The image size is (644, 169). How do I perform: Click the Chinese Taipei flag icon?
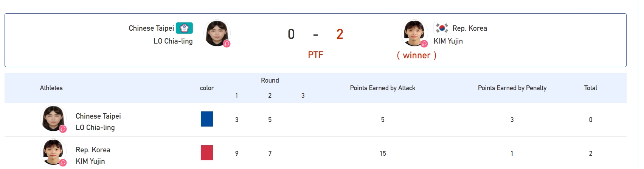coord(184,28)
